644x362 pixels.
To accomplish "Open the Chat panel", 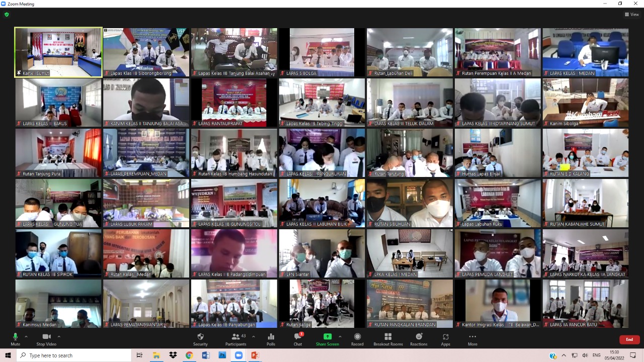I will [298, 338].
